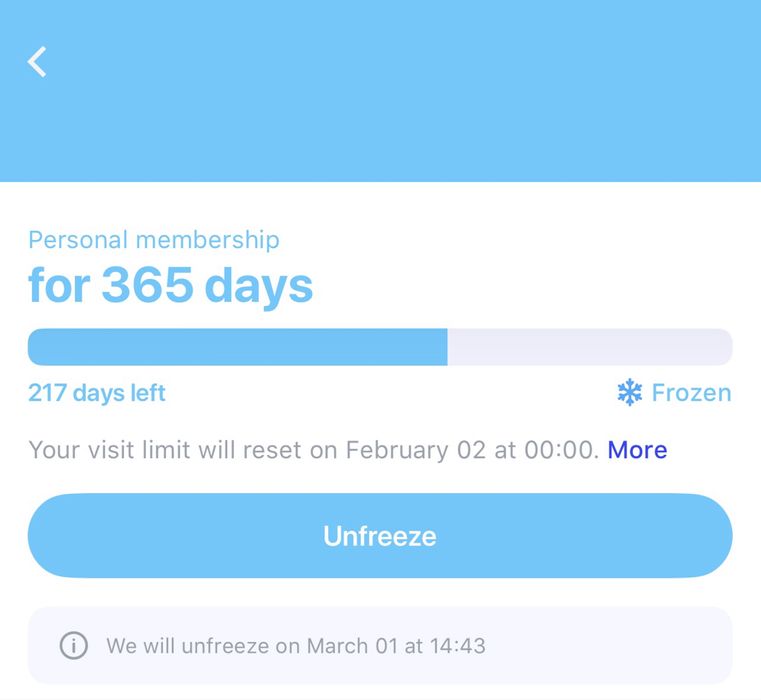This screenshot has width=761, height=700.
Task: Click the snowflake icon beside Frozen
Action: (630, 393)
